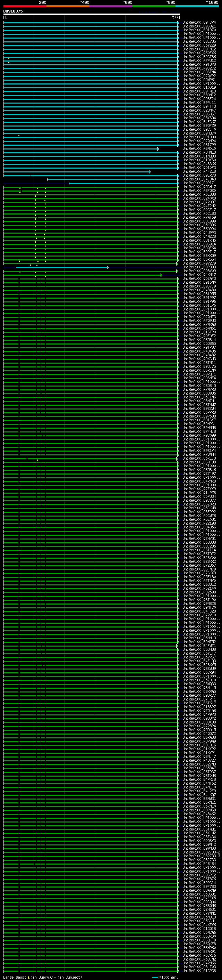The width and height of the screenshot is (222, 980).
Task: Click the cyan alignment bar for A4F2L8
Action: 77,172
